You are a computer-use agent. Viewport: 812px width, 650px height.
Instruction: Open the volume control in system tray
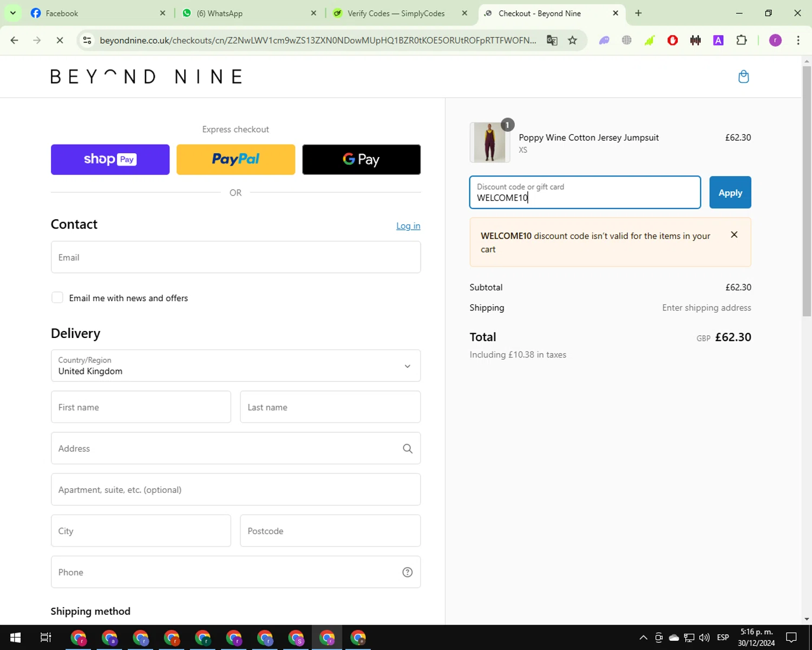pos(704,638)
